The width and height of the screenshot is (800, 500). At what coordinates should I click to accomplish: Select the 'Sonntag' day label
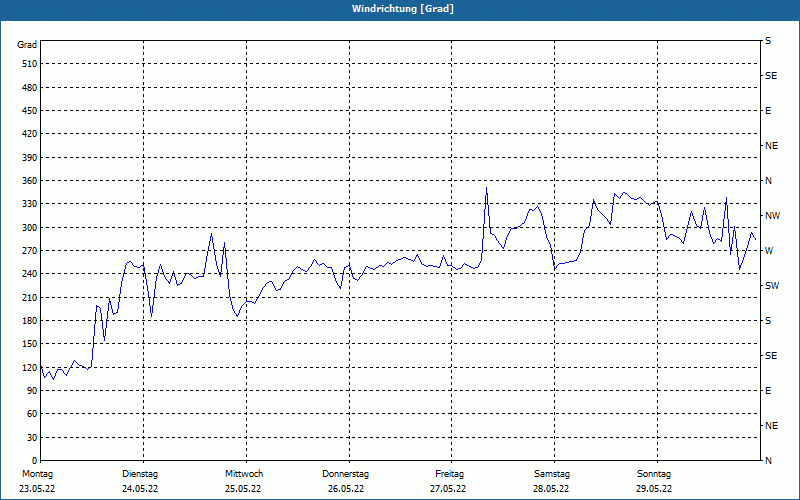[x=654, y=474]
